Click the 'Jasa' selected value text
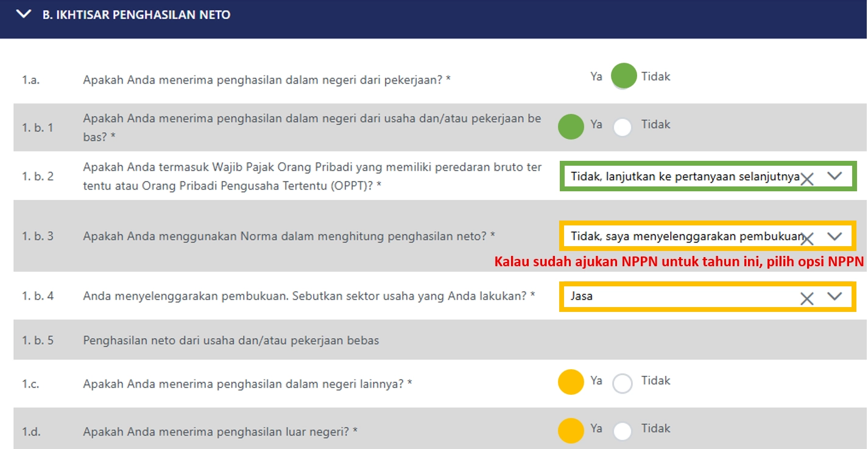 pos(582,297)
